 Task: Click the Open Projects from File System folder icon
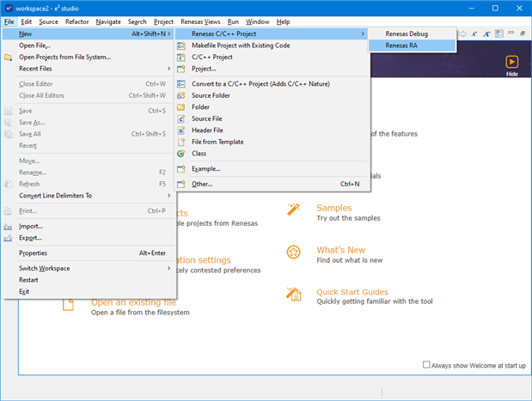pos(8,57)
